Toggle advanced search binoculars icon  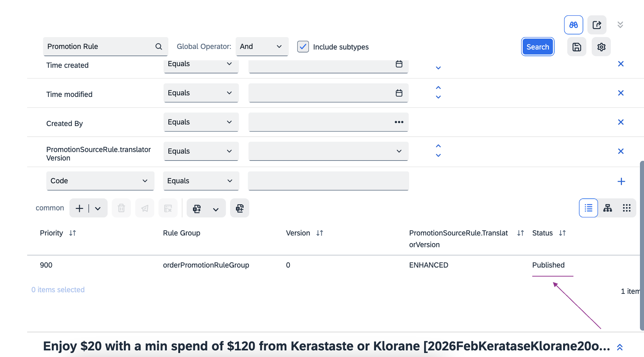coord(573,25)
